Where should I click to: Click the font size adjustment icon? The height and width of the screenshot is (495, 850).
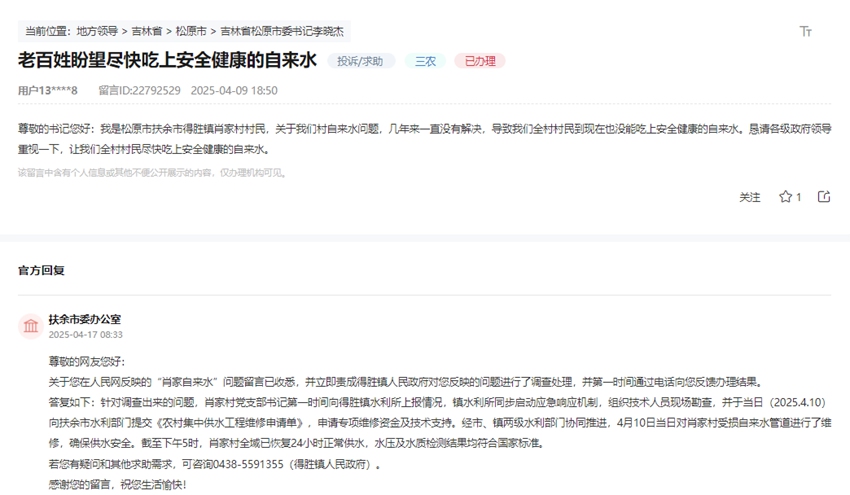[806, 31]
